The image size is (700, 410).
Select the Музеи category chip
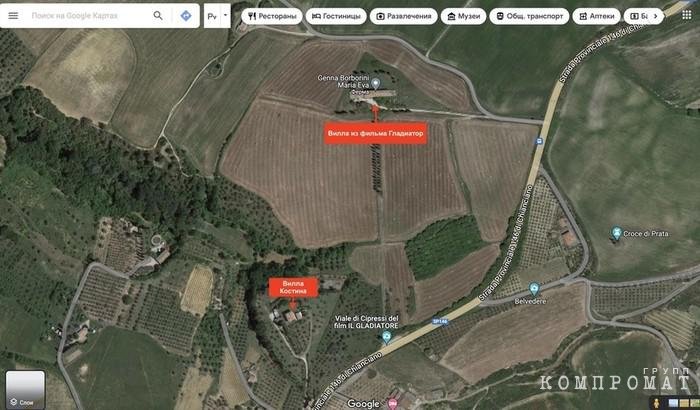pyautogui.click(x=463, y=16)
